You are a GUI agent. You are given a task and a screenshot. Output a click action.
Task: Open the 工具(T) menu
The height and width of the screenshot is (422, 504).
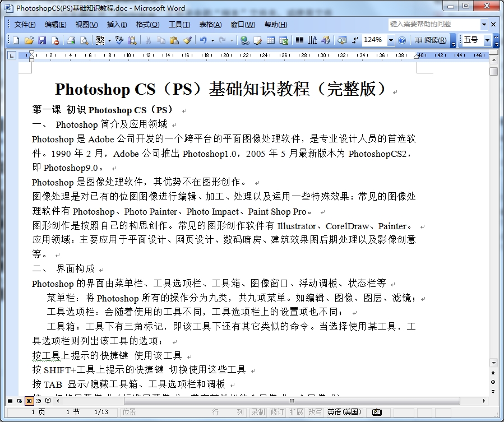[x=179, y=25]
